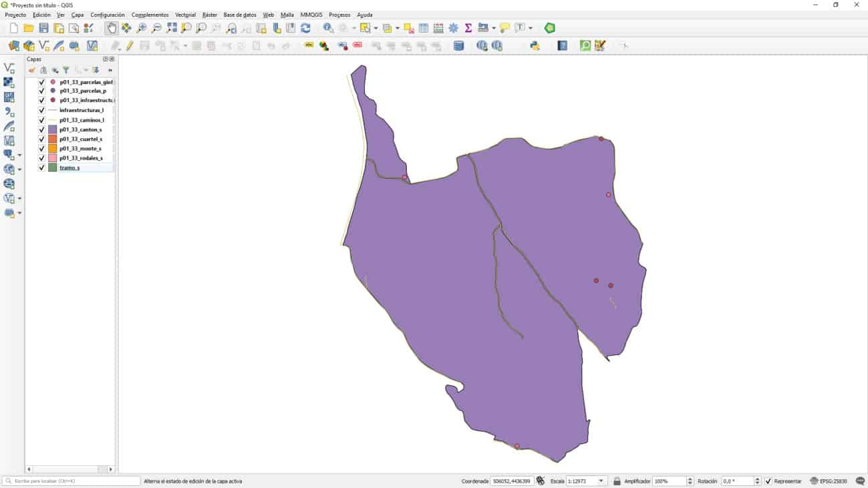868x488 pixels.
Task: Uncheck the p01_33_canton_s layer visibility
Action: (x=41, y=130)
